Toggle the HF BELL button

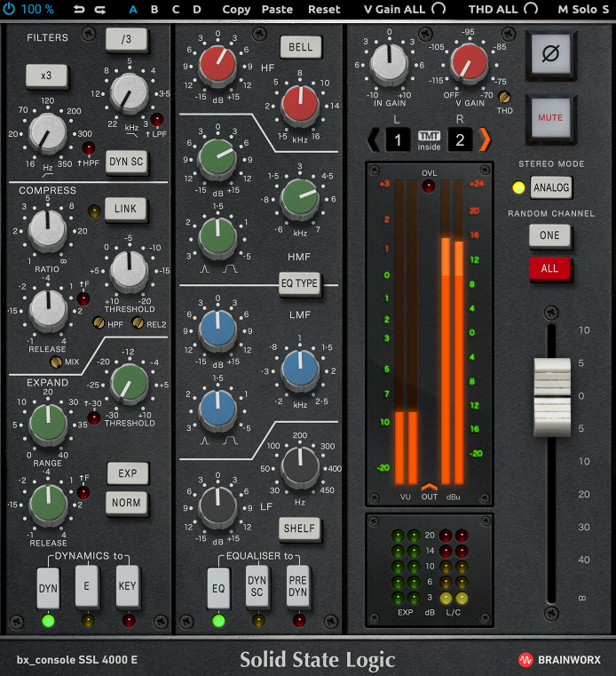[302, 47]
